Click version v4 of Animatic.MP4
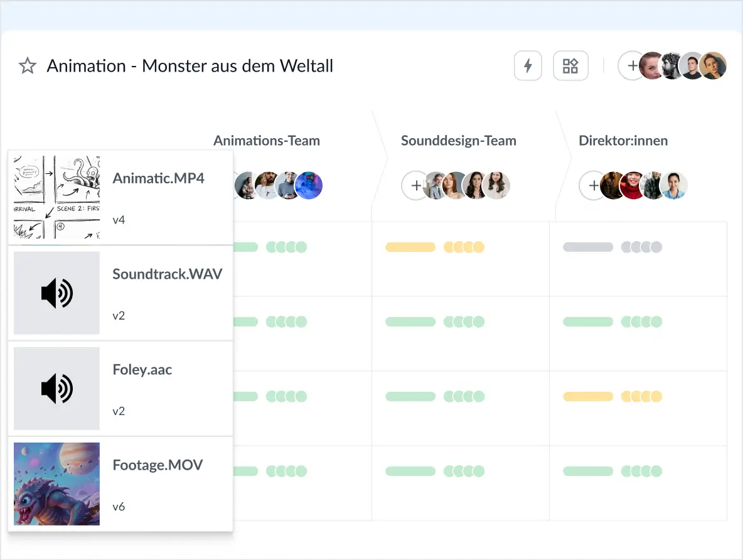Image resolution: width=743 pixels, height=560 pixels. coord(119,220)
